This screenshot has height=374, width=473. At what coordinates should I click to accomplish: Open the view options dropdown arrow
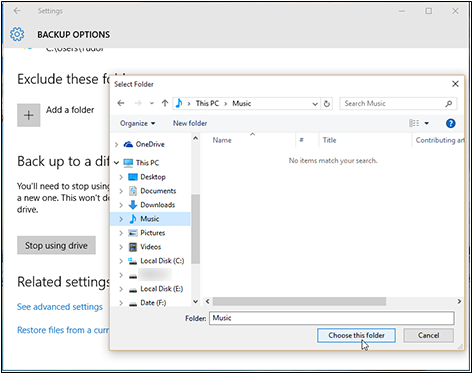pyautogui.click(x=427, y=124)
